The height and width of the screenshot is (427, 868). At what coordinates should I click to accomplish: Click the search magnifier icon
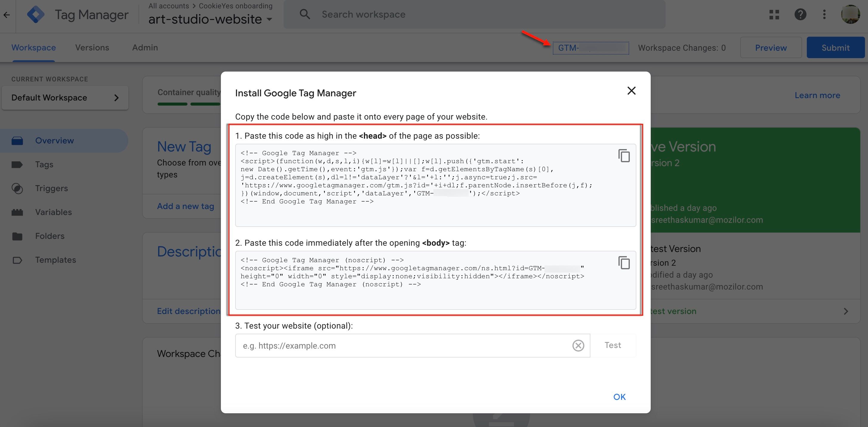point(305,14)
